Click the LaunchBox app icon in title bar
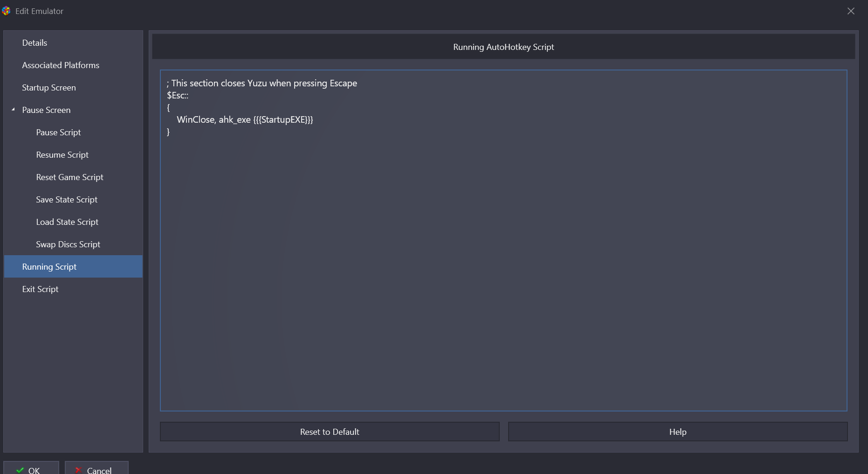 tap(6, 11)
